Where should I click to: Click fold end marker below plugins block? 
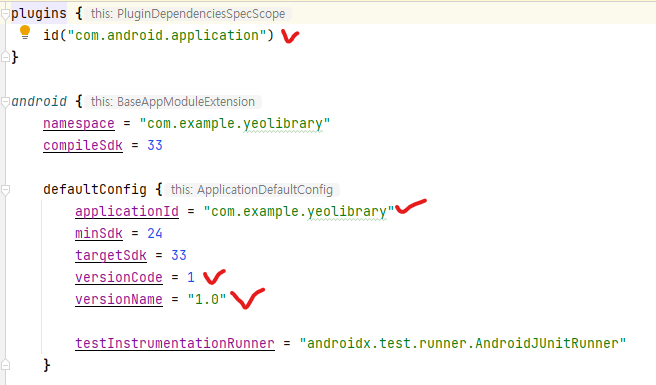(x=5, y=57)
